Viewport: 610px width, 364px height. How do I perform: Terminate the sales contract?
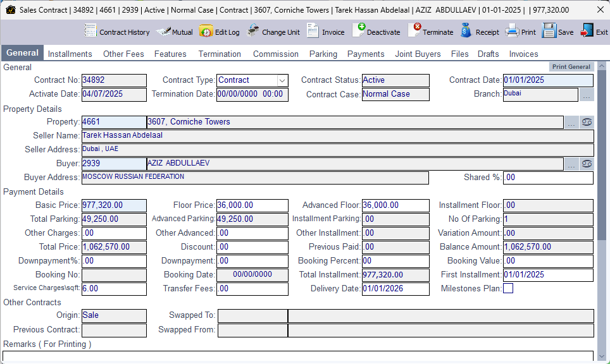pos(430,32)
